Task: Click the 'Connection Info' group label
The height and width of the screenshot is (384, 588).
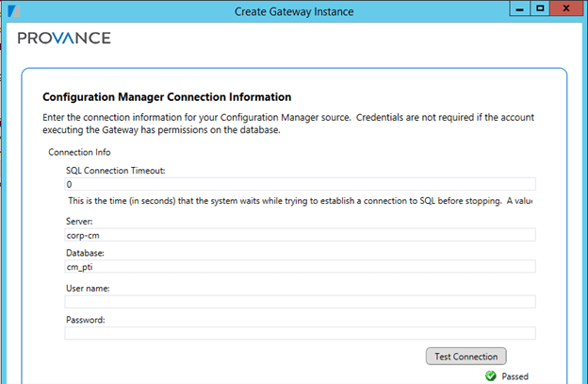Action: point(79,152)
